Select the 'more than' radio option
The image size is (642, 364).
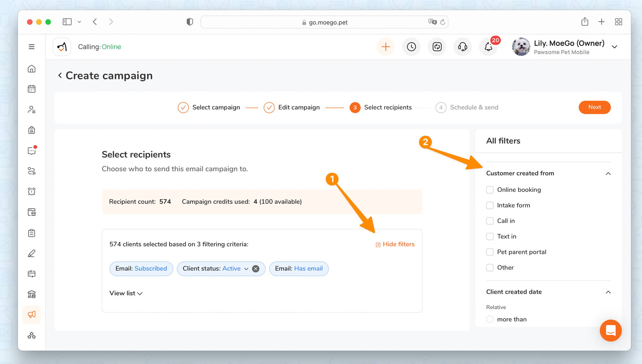(x=490, y=319)
